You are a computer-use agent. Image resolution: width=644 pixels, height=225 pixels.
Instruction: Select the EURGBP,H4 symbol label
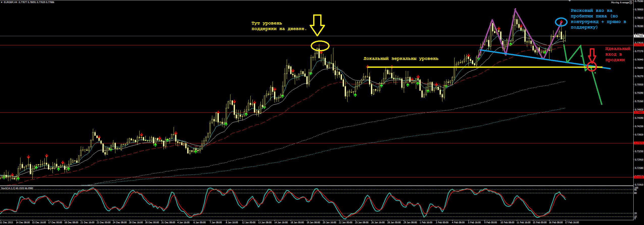tap(10, 2)
